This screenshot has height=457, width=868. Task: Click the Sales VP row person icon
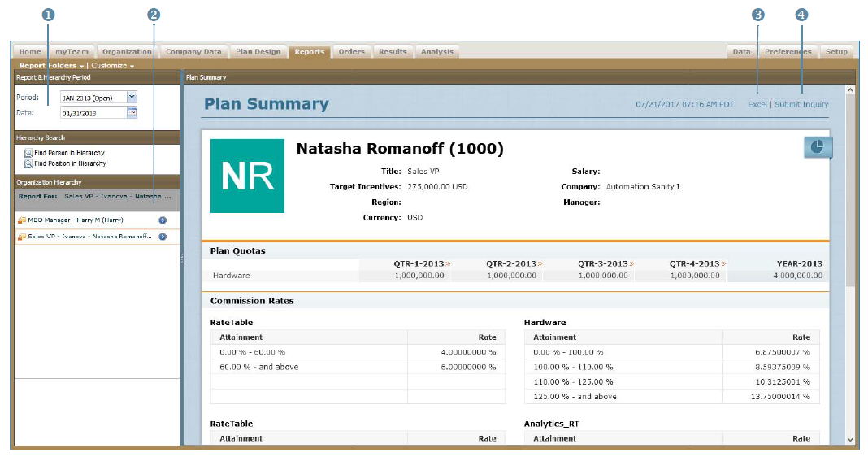pyautogui.click(x=22, y=237)
